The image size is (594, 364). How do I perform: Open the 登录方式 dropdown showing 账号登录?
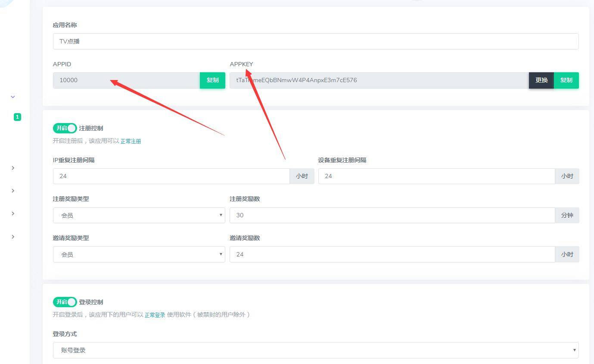coord(316,350)
